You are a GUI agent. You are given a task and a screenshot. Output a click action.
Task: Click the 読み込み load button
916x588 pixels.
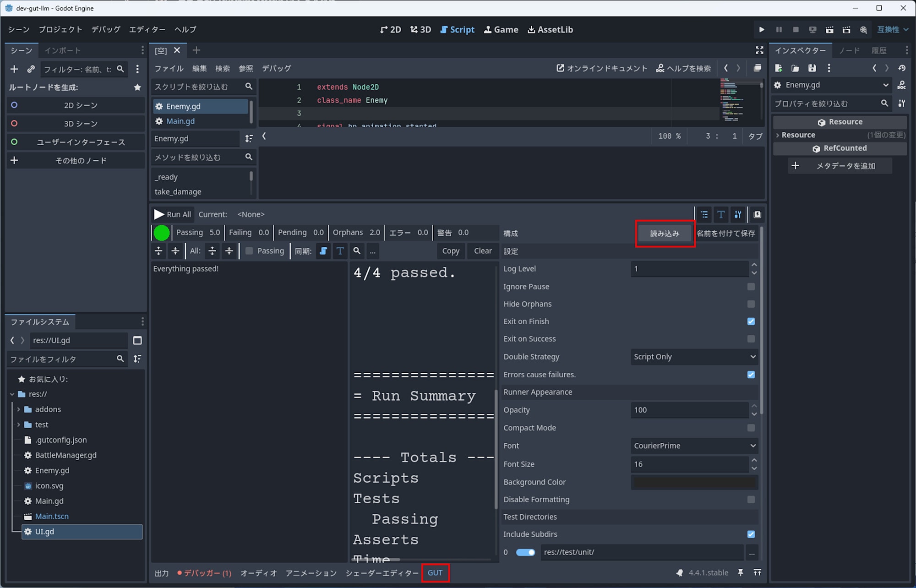(665, 233)
